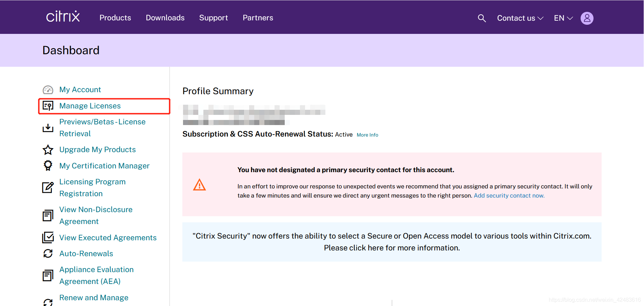Click the Upgrade My Products star icon
Viewport: 644px width, 306px height.
[x=48, y=150]
